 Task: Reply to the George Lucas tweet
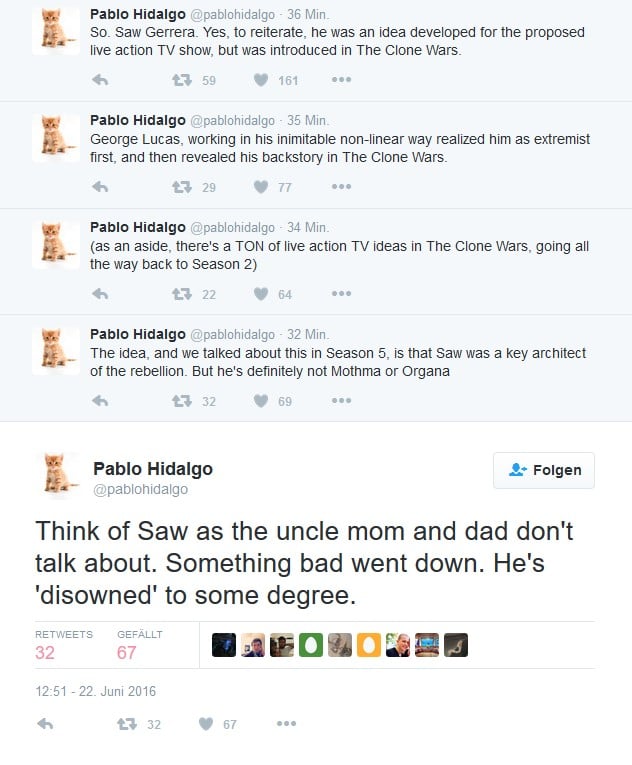(100, 187)
